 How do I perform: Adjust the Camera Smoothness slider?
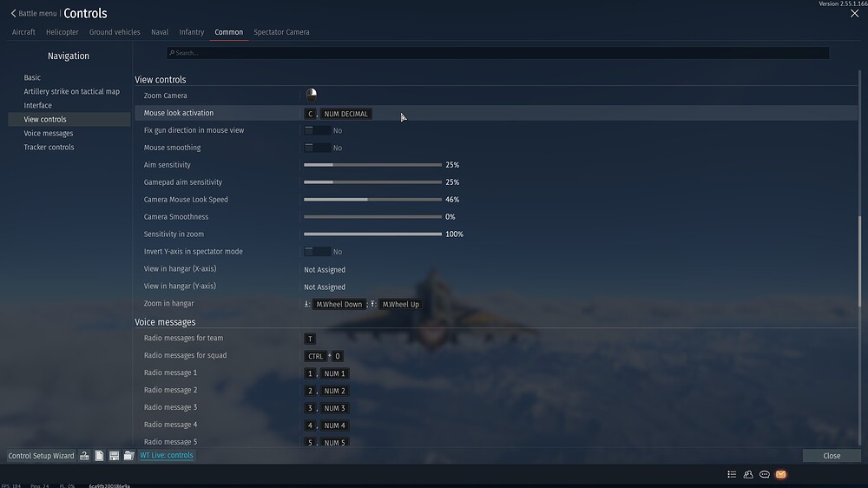click(x=372, y=216)
